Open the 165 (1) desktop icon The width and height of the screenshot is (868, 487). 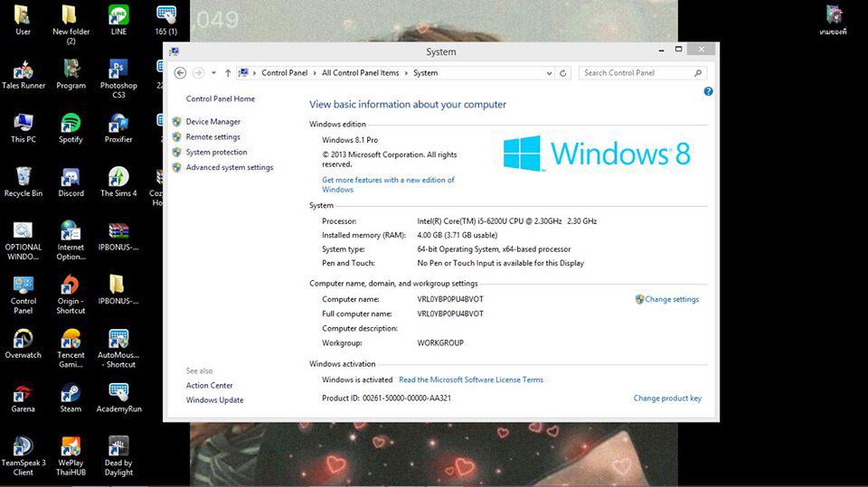166,19
